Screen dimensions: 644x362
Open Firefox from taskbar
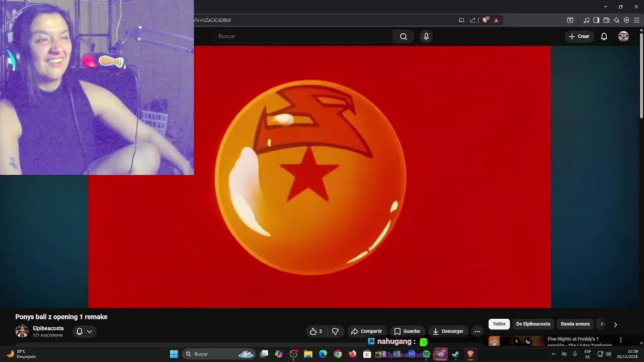pyautogui.click(x=352, y=354)
